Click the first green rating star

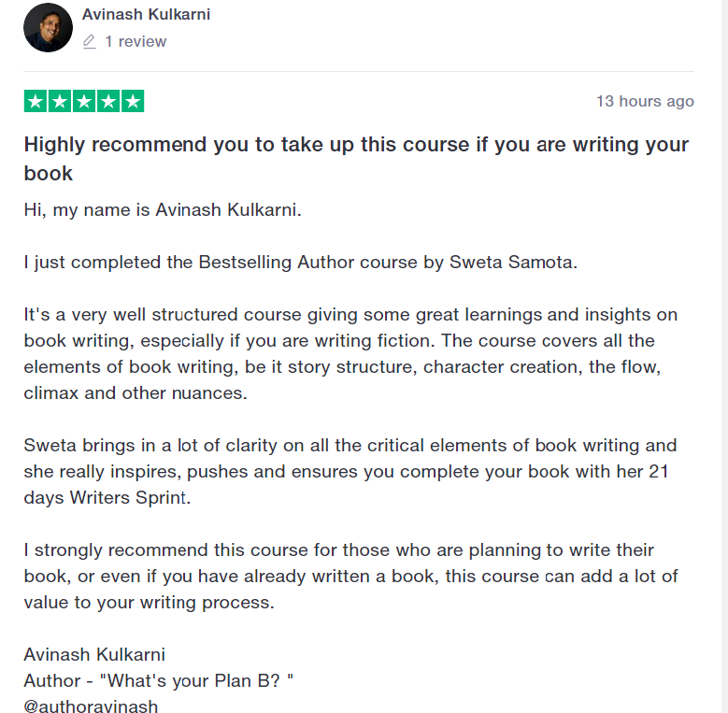(x=36, y=102)
